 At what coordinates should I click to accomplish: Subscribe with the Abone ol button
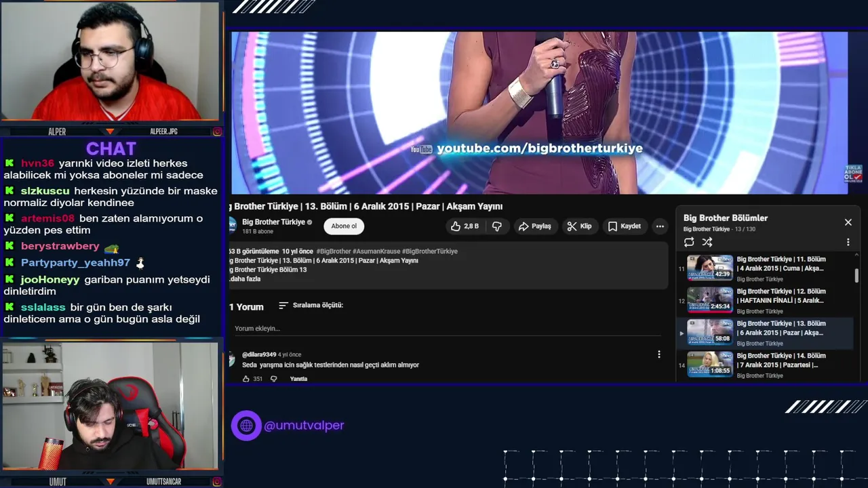click(344, 226)
